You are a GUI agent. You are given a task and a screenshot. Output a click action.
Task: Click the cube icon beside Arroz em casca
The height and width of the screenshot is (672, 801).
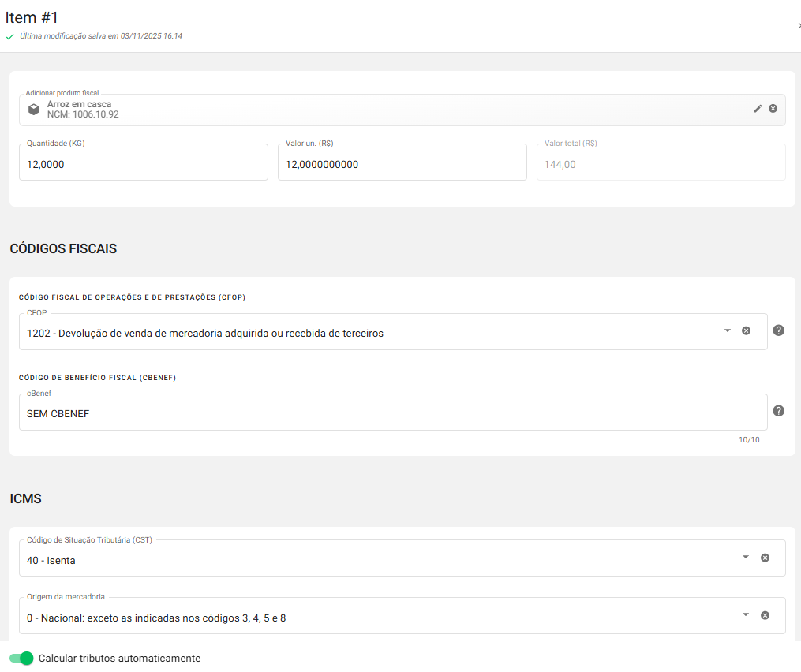[34, 110]
